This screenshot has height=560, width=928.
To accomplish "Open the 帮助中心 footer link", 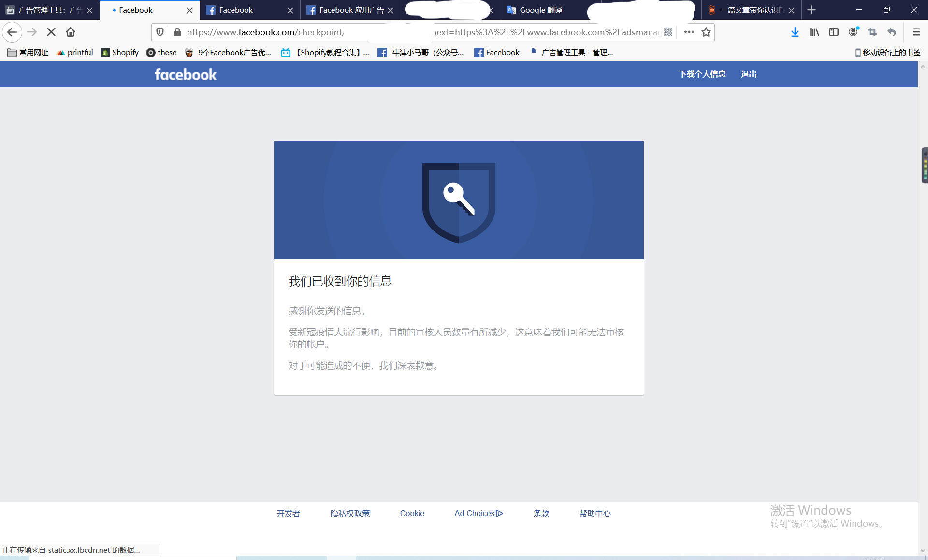I will click(x=595, y=514).
